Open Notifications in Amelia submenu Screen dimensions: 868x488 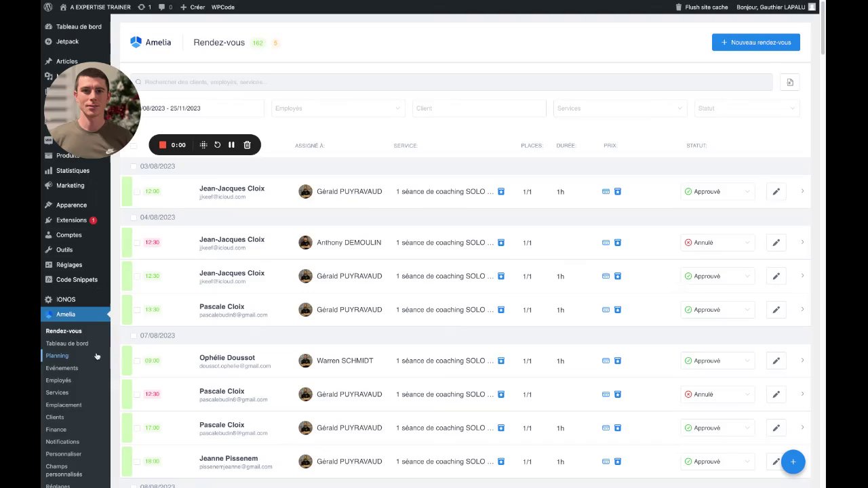click(x=62, y=442)
